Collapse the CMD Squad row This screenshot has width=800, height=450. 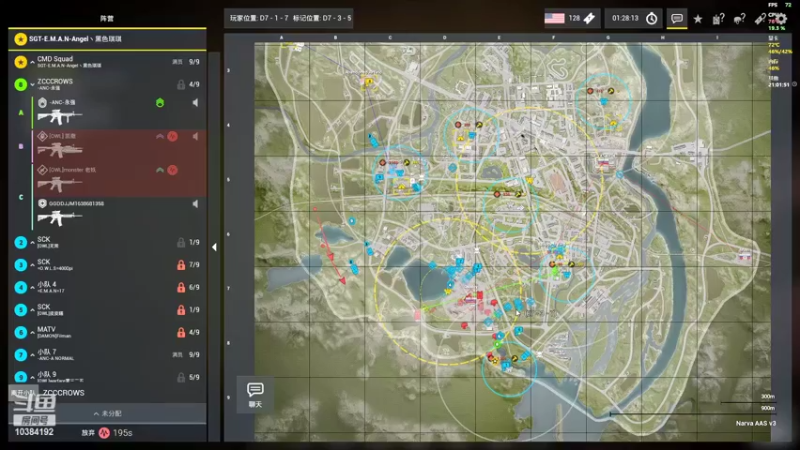coord(32,62)
